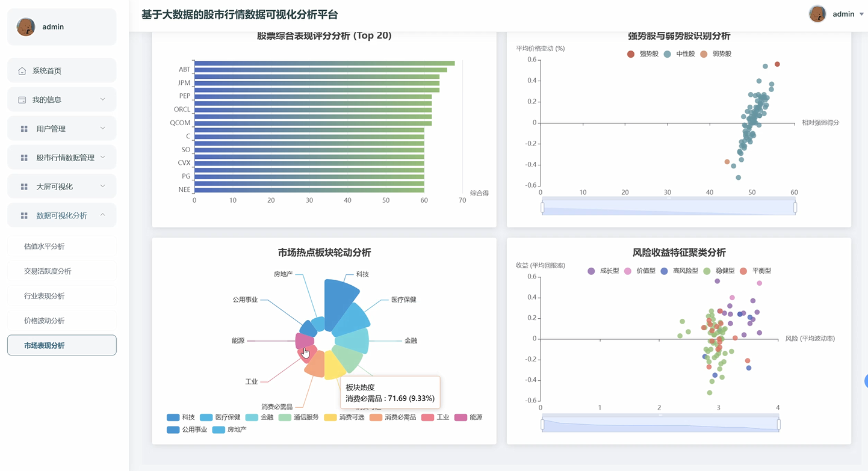Screen dimensions: 868x471
Task: Toggle 高风险型 legend in cluster chart
Action: click(680, 271)
